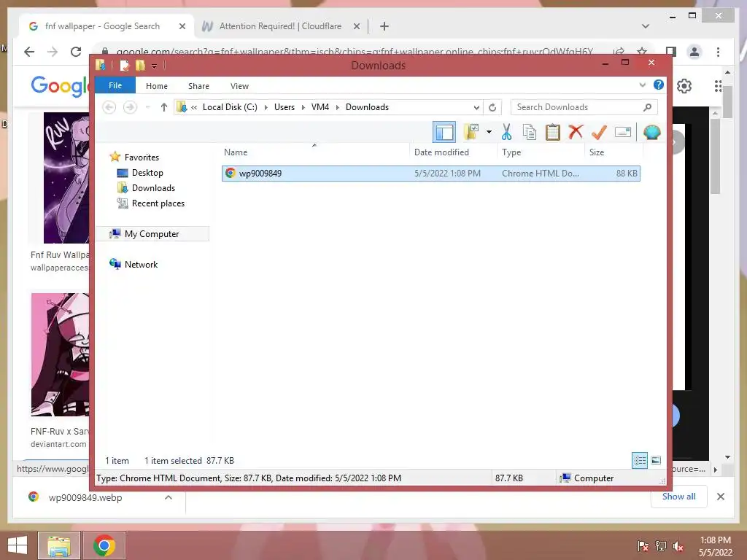Open Google settings gear icon
This screenshot has width=747, height=560.
[x=684, y=86]
